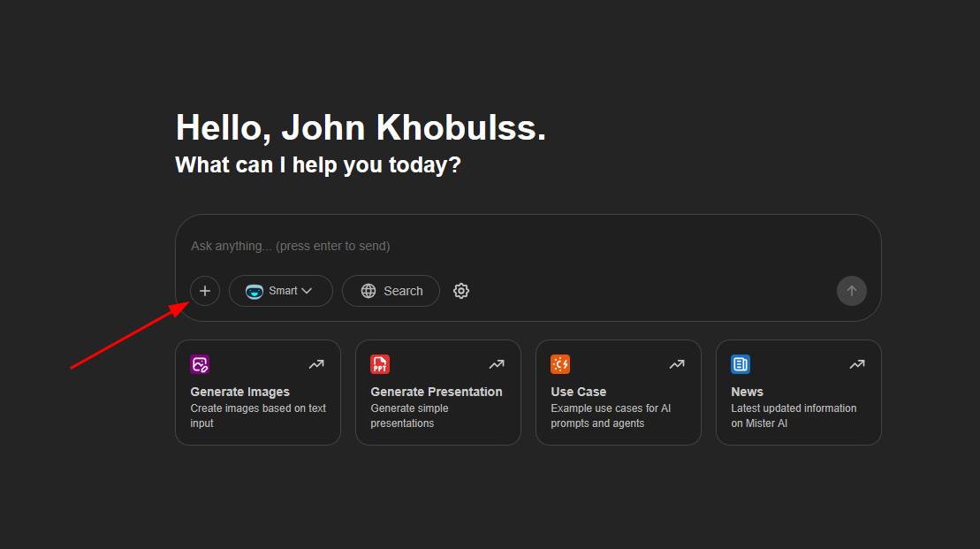Click the plus attachment button
The width and height of the screenshot is (980, 549).
[205, 291]
